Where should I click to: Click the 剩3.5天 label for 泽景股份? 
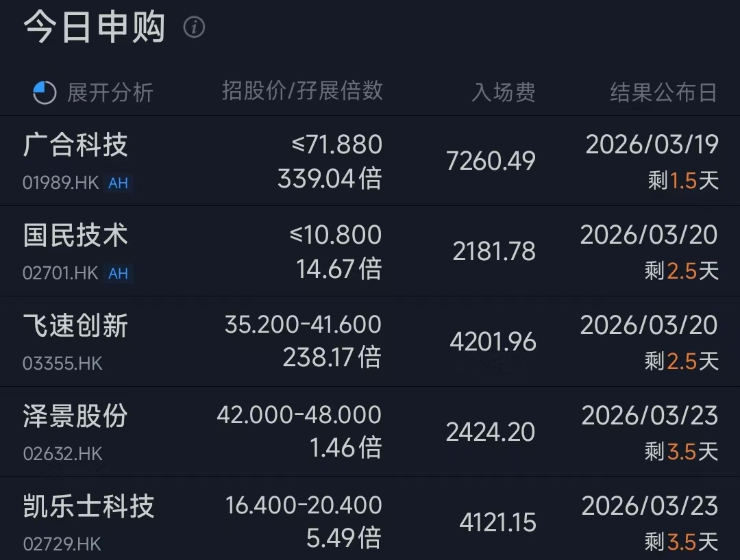click(x=681, y=451)
